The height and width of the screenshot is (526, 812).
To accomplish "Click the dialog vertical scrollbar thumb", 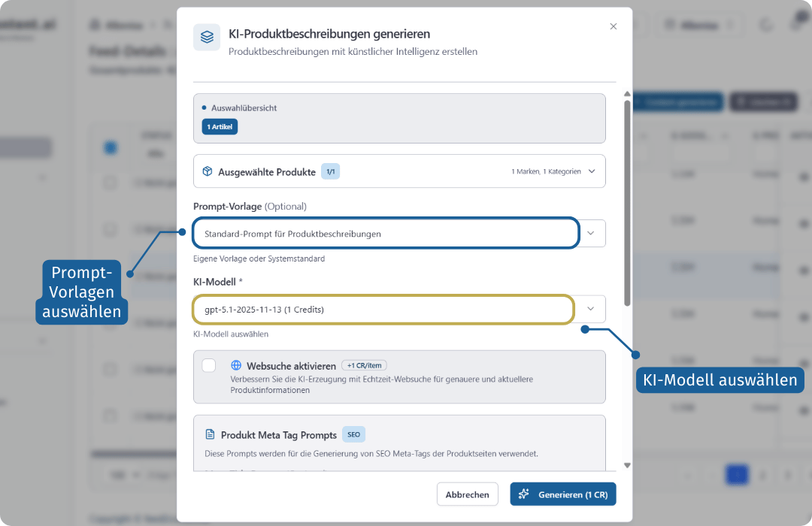I will [x=627, y=203].
